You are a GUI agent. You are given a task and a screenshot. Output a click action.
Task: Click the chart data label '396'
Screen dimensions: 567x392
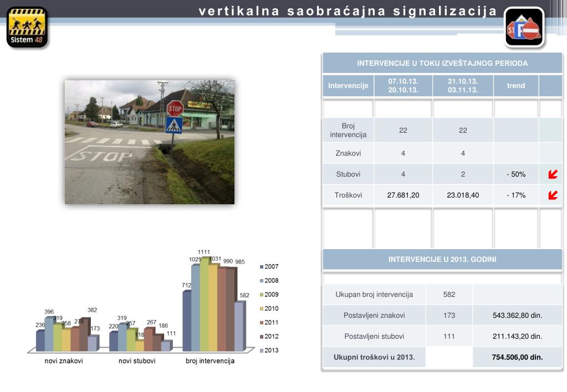[x=49, y=311]
